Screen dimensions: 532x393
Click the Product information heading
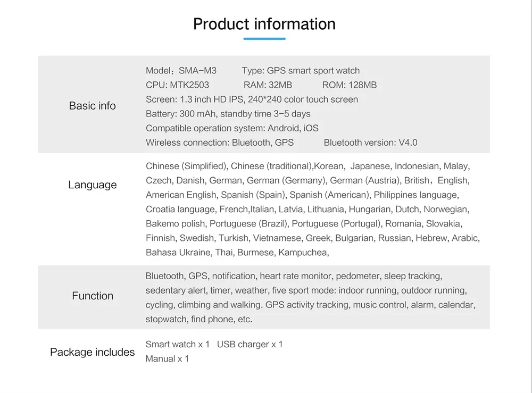coord(264,24)
